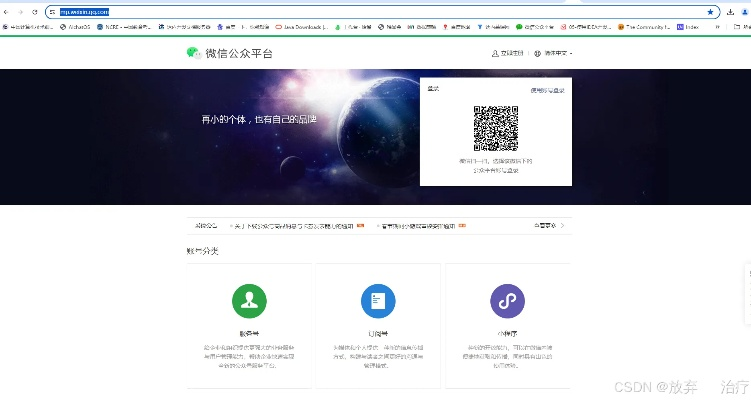Screen dimensions: 751x400
Task: Click the WeChat logo icon
Action: 194,53
